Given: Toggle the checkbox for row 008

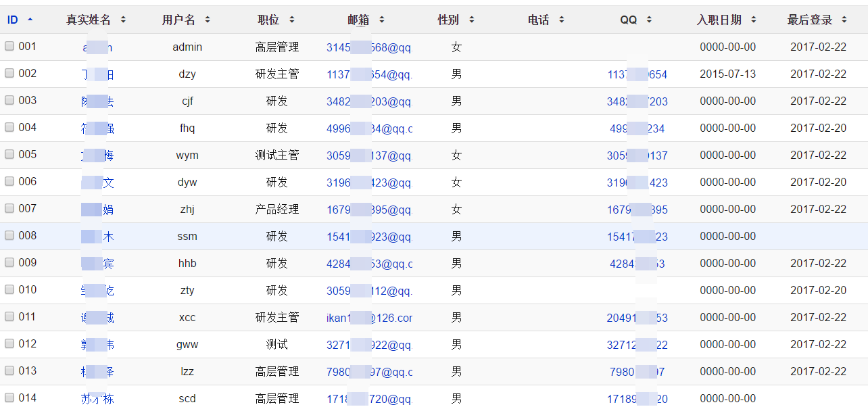Looking at the screenshot, I should tap(9, 236).
